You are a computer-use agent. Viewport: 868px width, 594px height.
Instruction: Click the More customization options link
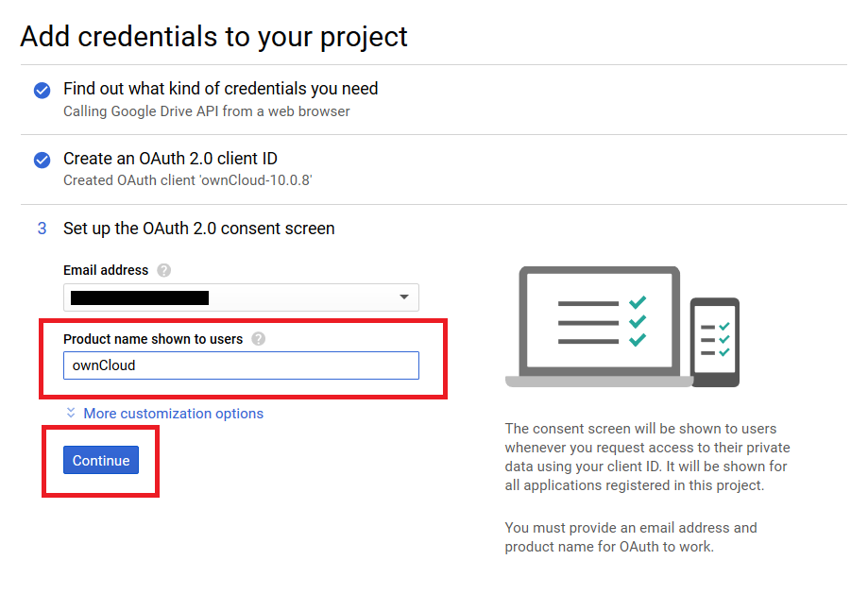pos(172,413)
